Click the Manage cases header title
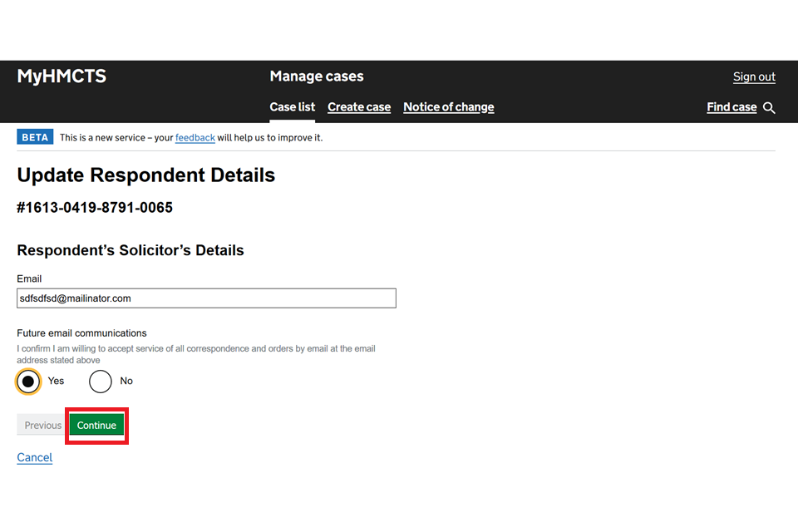Screen dimensions: 798x532 coord(317,76)
